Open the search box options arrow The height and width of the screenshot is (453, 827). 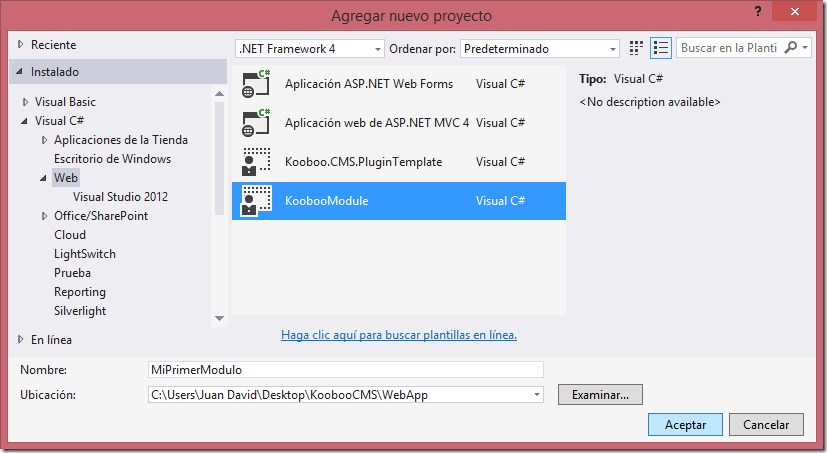click(805, 47)
